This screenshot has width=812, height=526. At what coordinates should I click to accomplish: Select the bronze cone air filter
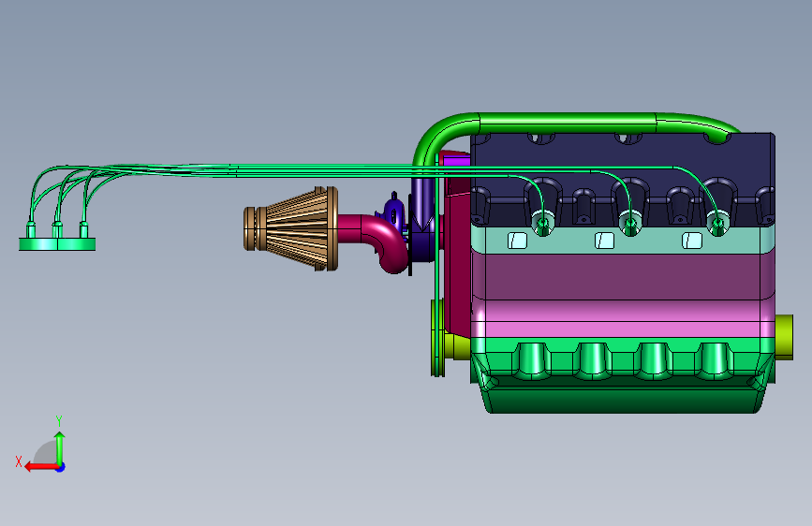tap(291, 228)
